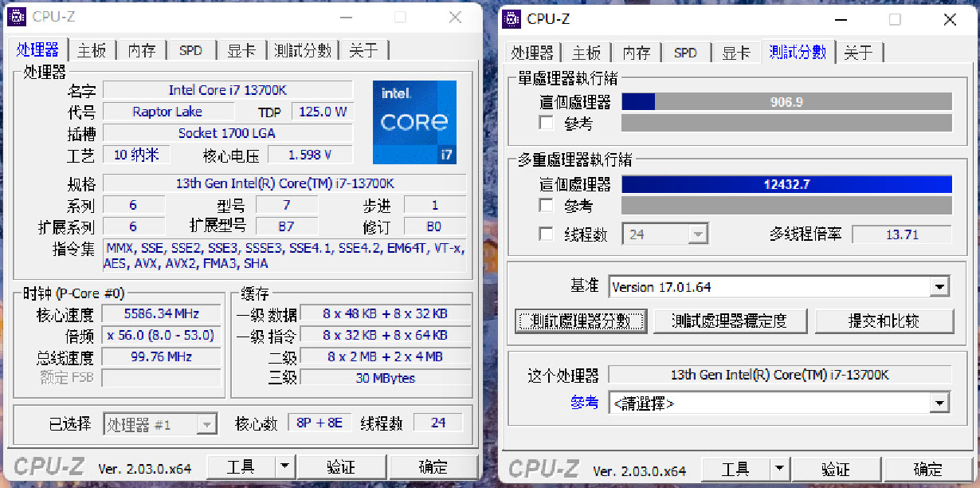
Task: Open the 显卡 graphics tab
Action: click(x=241, y=49)
